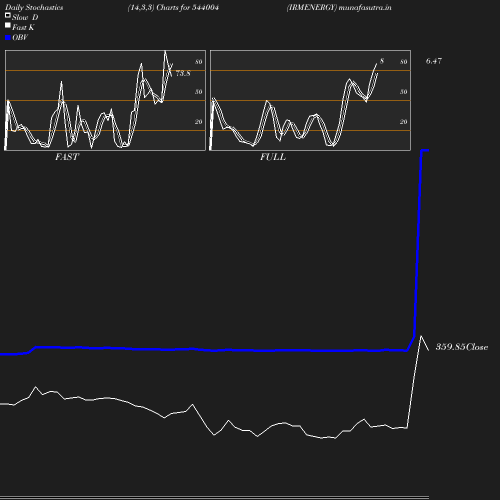Click the blue OBV legend swatch
Viewport: 500px width, 500px height.
tap(8, 38)
